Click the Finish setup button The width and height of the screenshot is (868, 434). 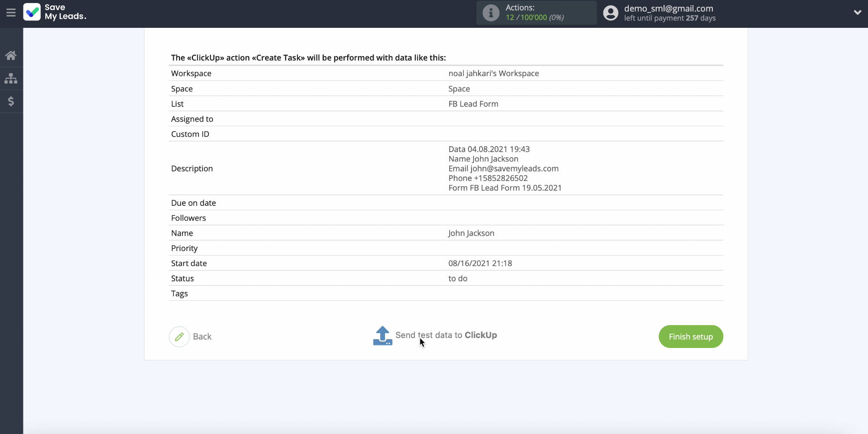(x=691, y=337)
